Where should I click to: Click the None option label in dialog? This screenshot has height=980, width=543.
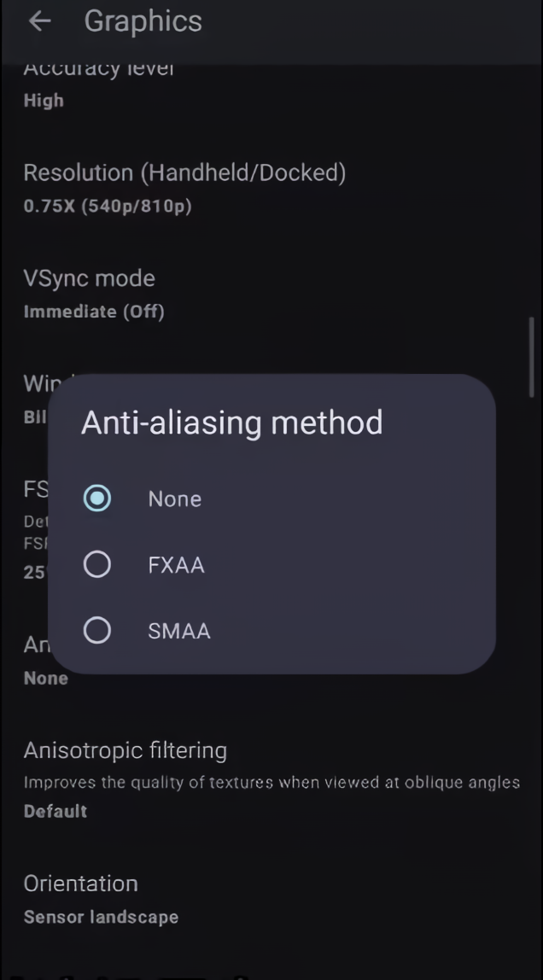click(174, 499)
